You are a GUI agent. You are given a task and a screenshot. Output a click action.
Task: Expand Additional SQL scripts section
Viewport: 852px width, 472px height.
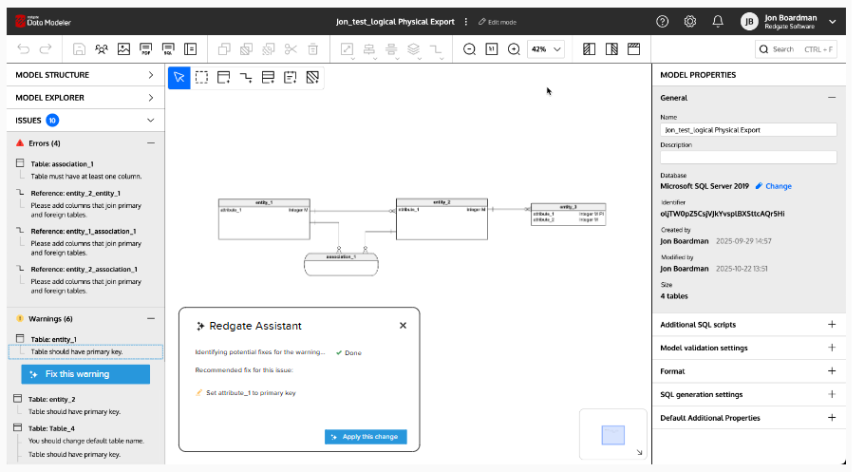(x=831, y=325)
